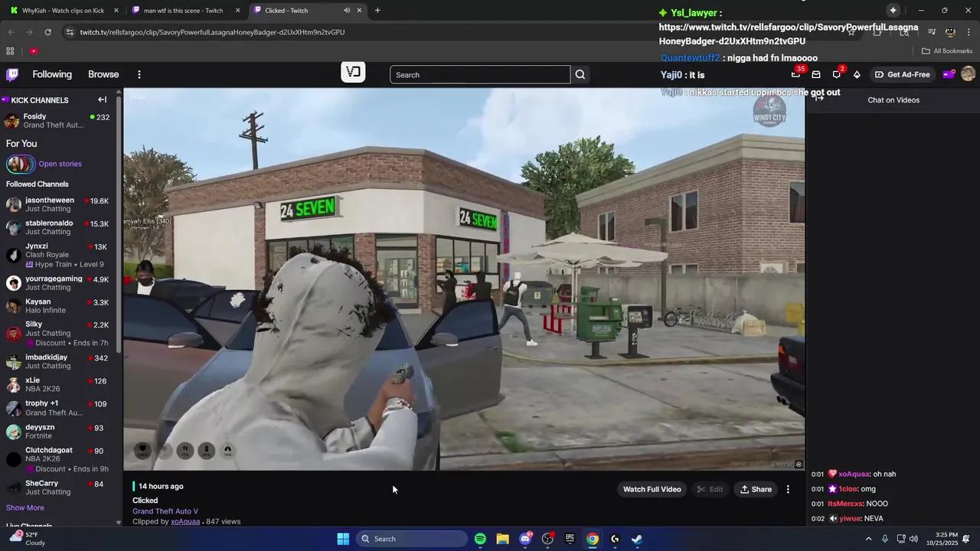Image resolution: width=980 pixels, height=551 pixels.
Task: Click the Chrome reload page icon
Action: click(x=47, y=32)
